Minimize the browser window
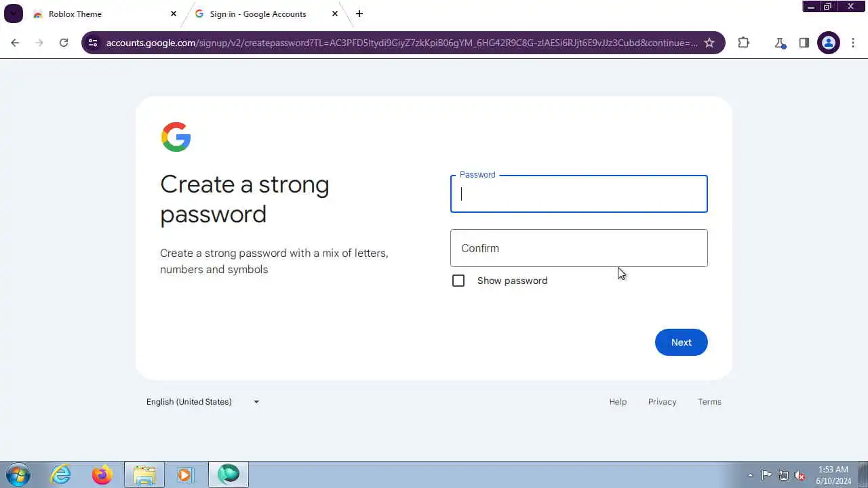Image resolution: width=868 pixels, height=488 pixels. point(811,7)
